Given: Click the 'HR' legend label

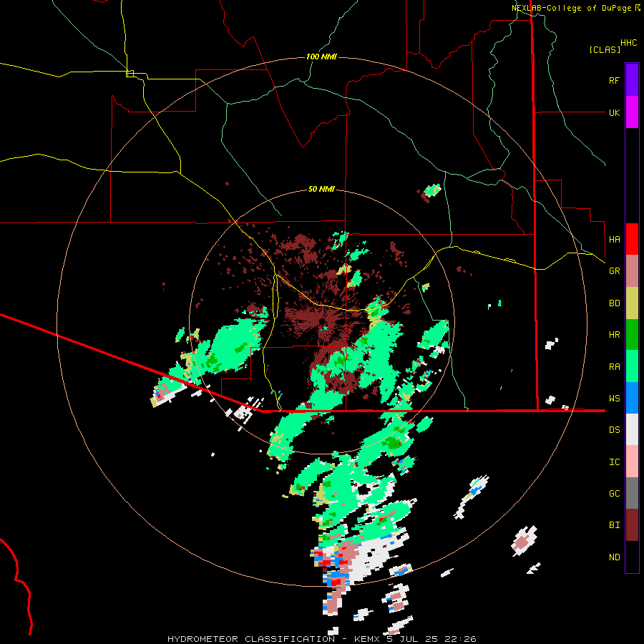Looking at the screenshot, I should 614,335.
